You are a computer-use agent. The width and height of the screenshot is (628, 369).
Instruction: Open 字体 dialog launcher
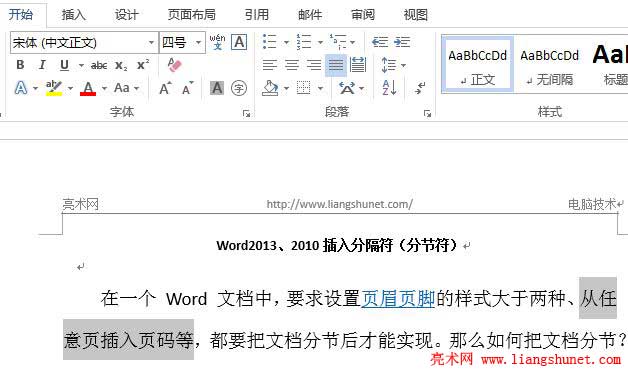tap(246, 113)
